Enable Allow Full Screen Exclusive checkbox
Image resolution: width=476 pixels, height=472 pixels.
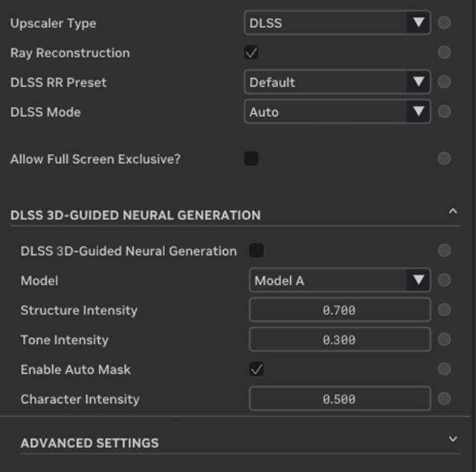point(251,158)
